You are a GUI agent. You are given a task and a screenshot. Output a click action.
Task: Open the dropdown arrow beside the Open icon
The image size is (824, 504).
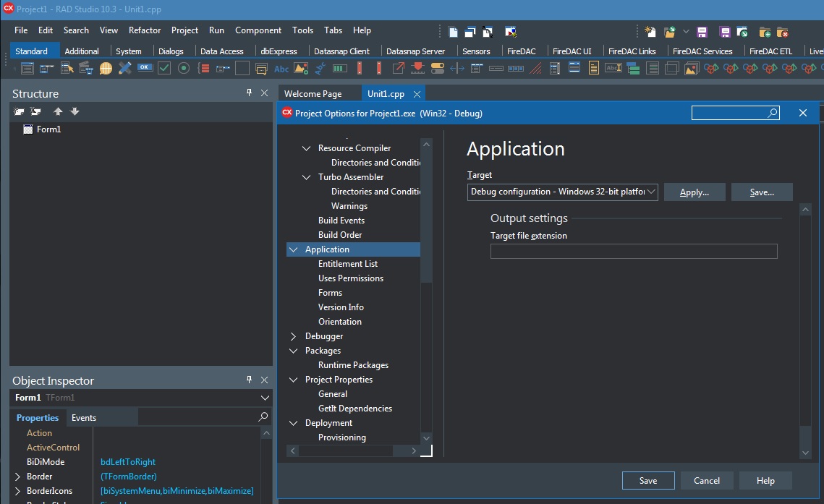point(686,32)
